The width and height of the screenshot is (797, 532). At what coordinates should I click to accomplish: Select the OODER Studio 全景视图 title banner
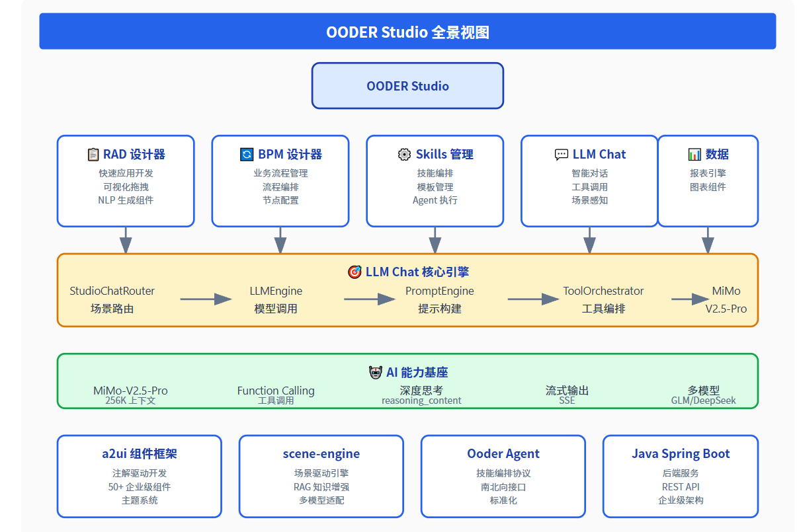(x=407, y=31)
